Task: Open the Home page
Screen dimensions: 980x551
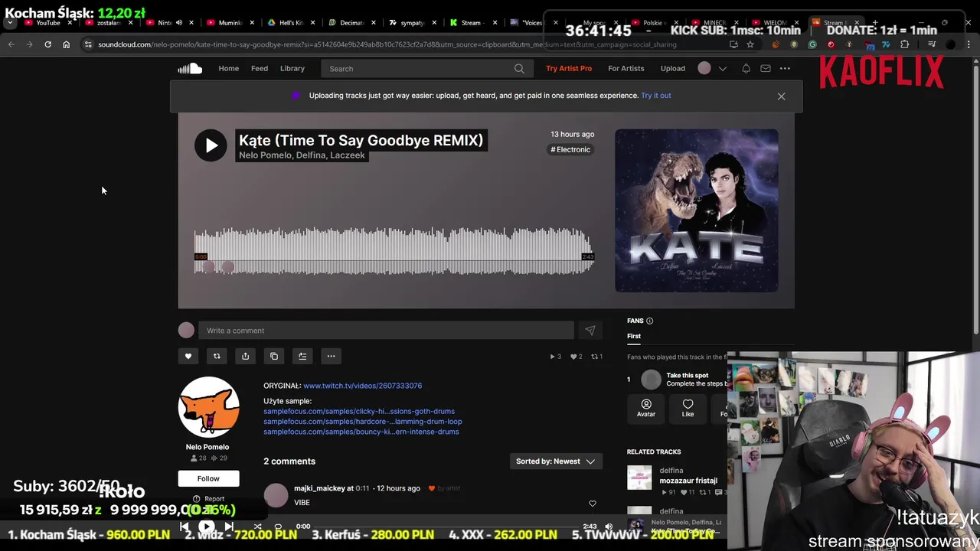Action: click(x=228, y=69)
